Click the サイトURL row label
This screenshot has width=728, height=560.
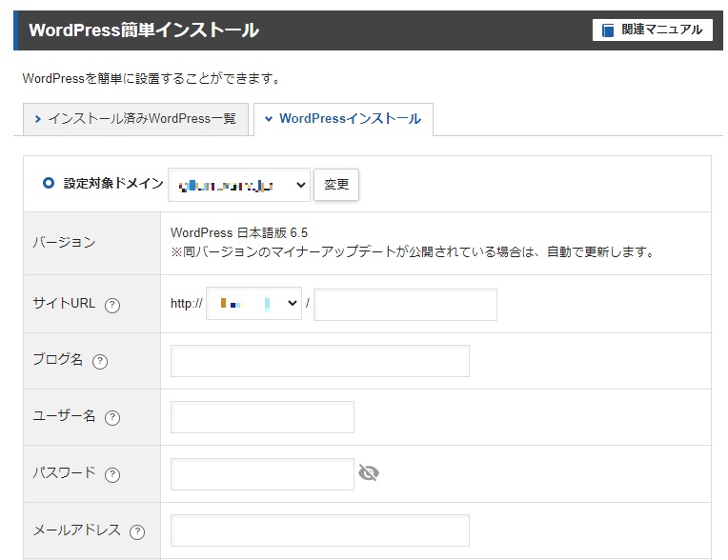pos(64,304)
